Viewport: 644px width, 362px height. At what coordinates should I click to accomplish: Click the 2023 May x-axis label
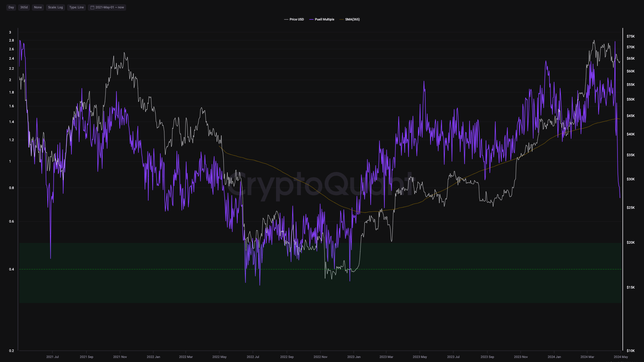[420, 357]
